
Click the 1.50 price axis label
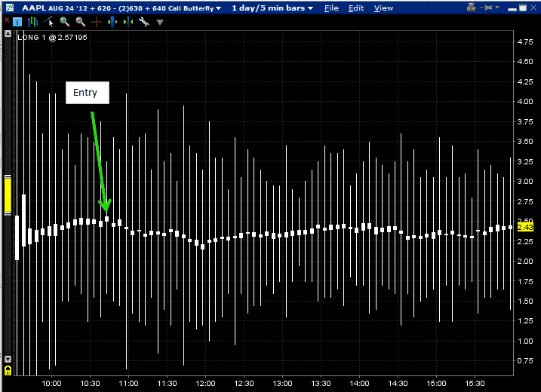click(x=525, y=301)
